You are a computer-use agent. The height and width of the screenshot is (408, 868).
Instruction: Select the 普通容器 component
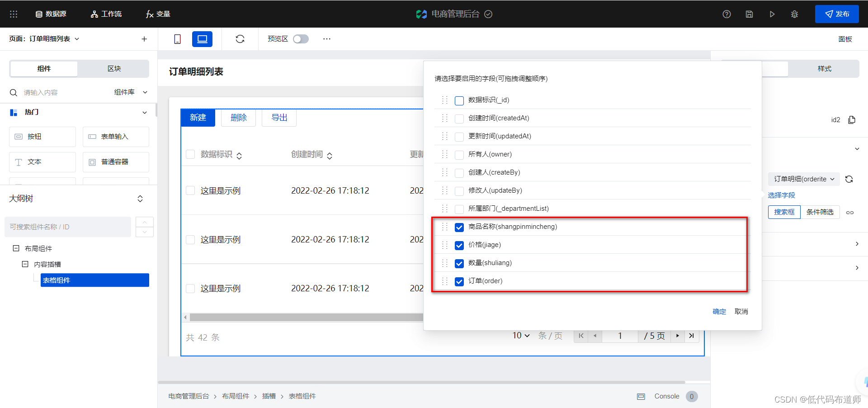coord(116,162)
